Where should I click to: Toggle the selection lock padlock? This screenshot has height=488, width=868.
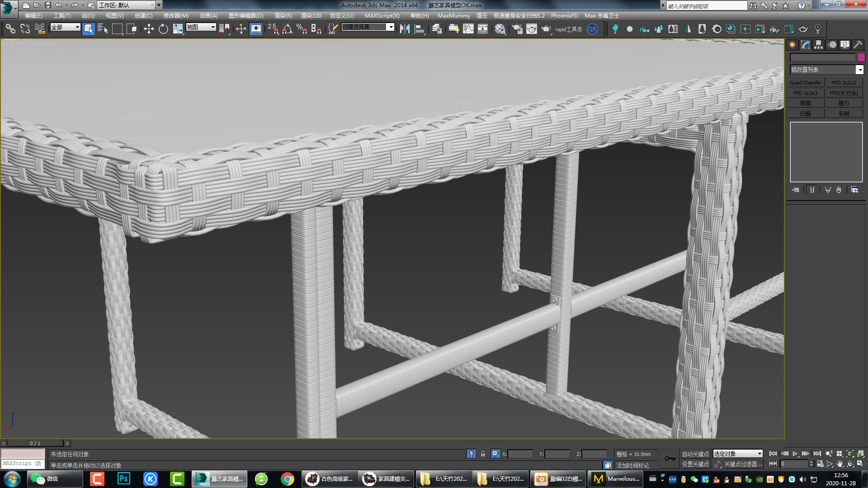point(483,454)
